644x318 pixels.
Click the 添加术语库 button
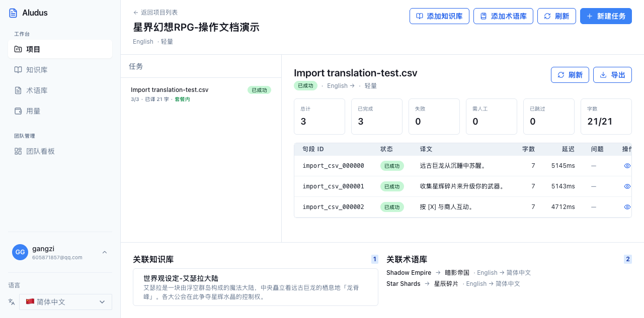point(503,16)
